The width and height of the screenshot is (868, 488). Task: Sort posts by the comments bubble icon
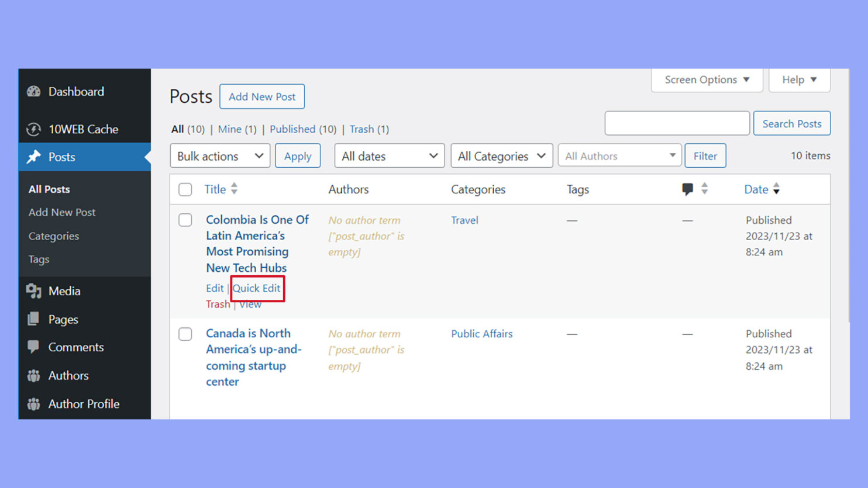coord(688,189)
